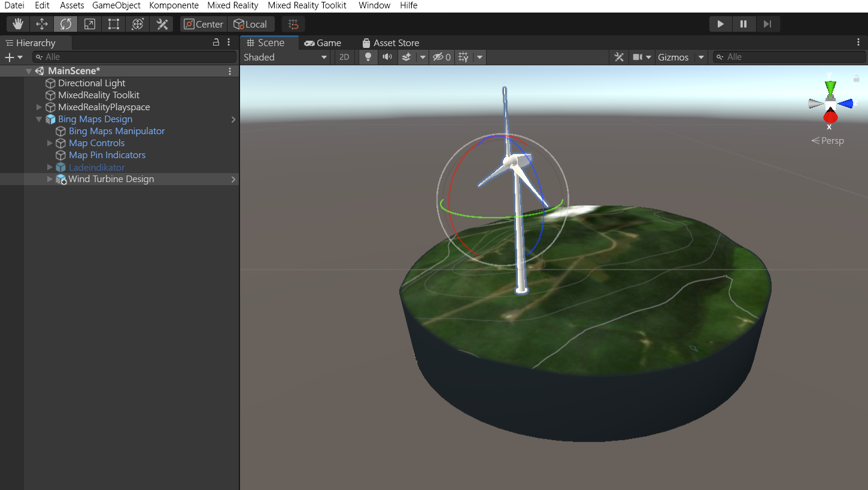Select the Scale tool

click(89, 24)
